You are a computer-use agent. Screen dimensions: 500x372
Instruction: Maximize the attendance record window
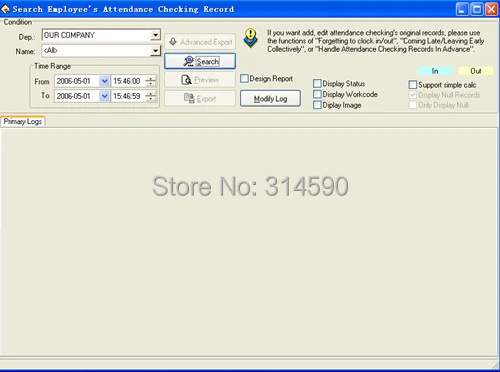pos(477,9)
